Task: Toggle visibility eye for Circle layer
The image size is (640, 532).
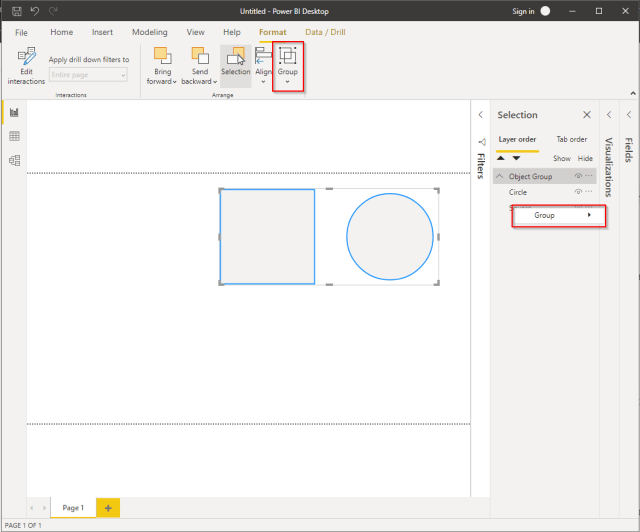Action: pos(578,191)
